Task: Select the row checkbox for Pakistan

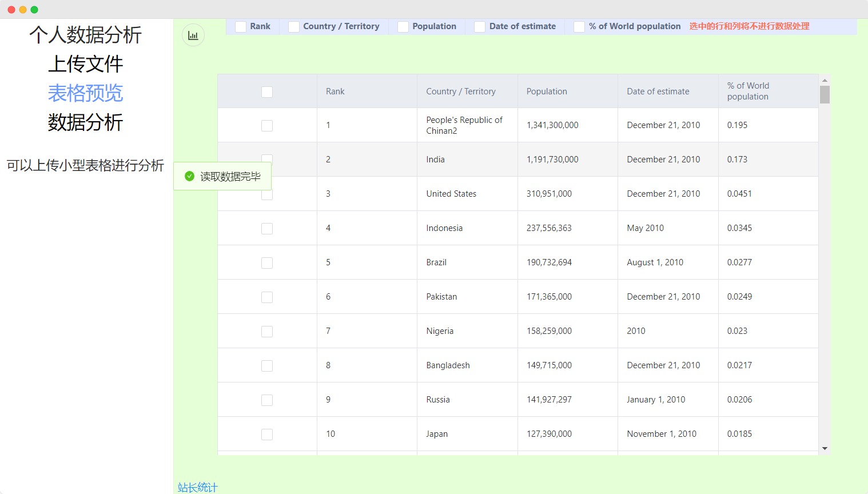Action: (267, 297)
